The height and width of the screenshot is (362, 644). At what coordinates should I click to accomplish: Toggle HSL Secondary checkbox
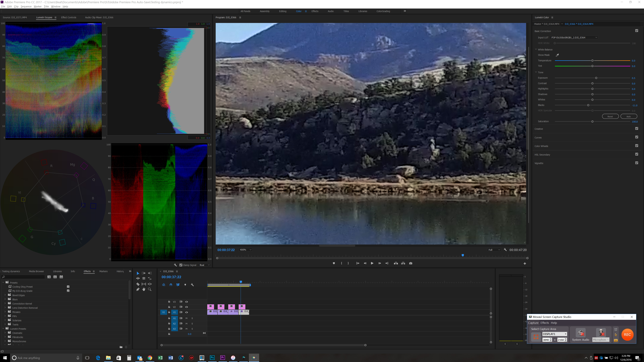tap(637, 154)
